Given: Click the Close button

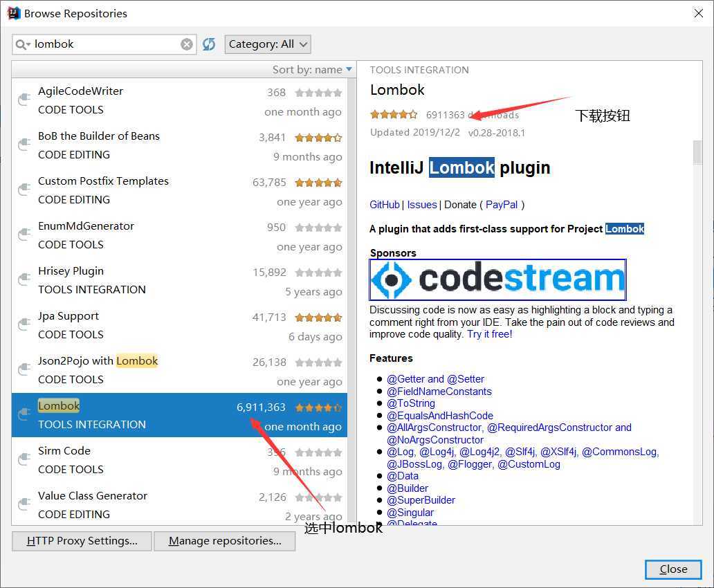Looking at the screenshot, I should pyautogui.click(x=673, y=569).
